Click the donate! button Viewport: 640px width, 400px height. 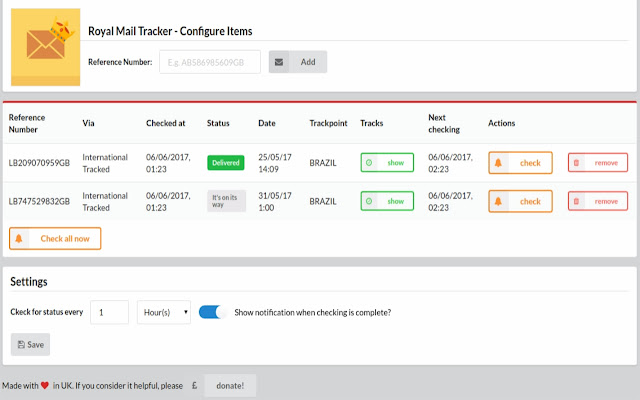230,385
